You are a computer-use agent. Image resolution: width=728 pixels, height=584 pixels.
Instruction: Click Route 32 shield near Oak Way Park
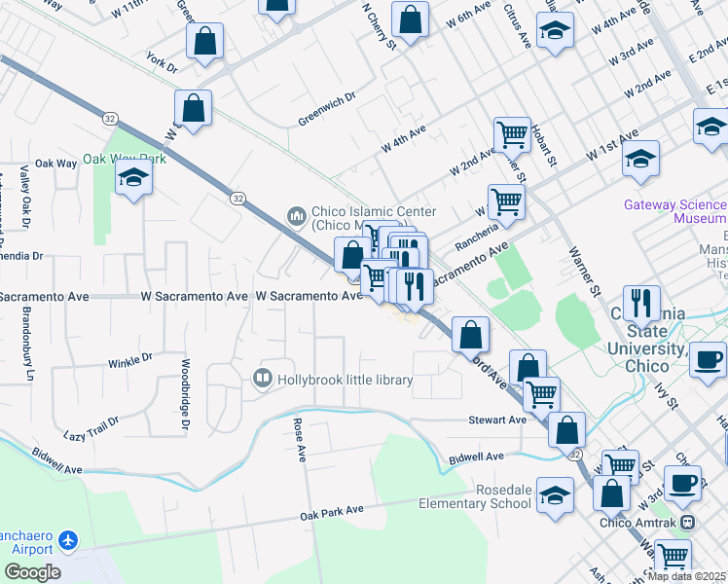[110, 119]
